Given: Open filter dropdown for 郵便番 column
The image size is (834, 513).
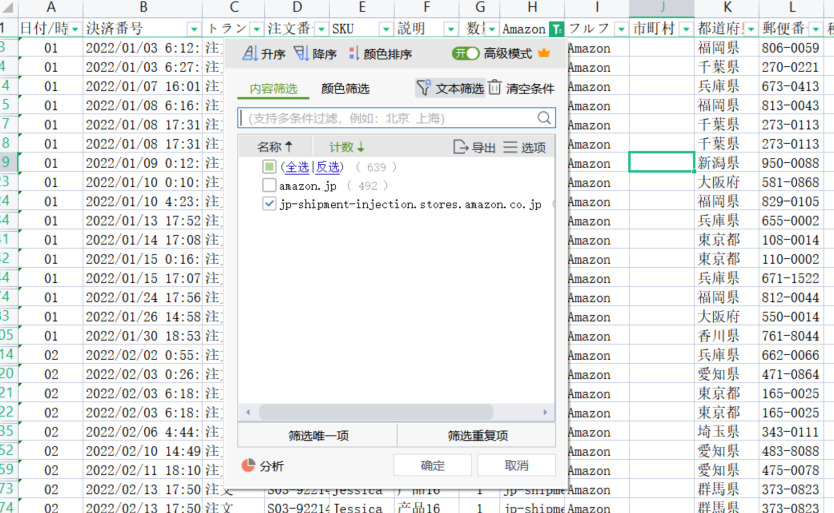Looking at the screenshot, I should [x=815, y=29].
